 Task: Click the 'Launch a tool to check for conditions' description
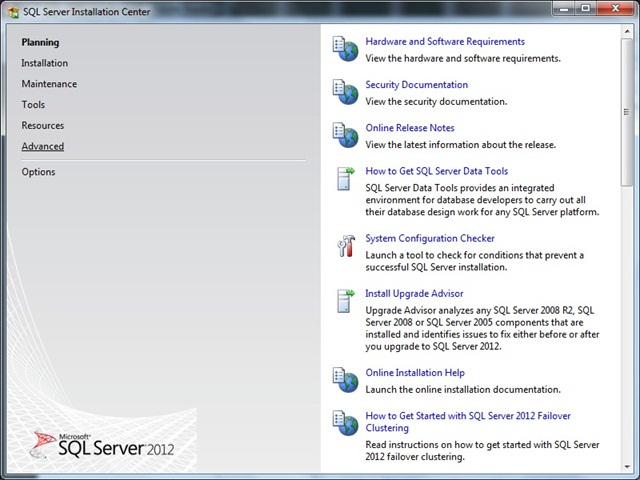tap(474, 261)
